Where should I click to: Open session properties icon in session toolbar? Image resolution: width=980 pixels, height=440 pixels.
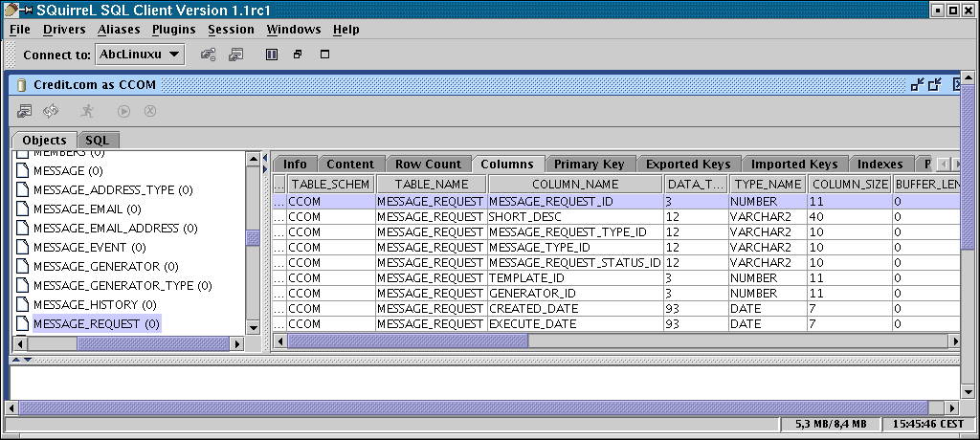point(24,111)
